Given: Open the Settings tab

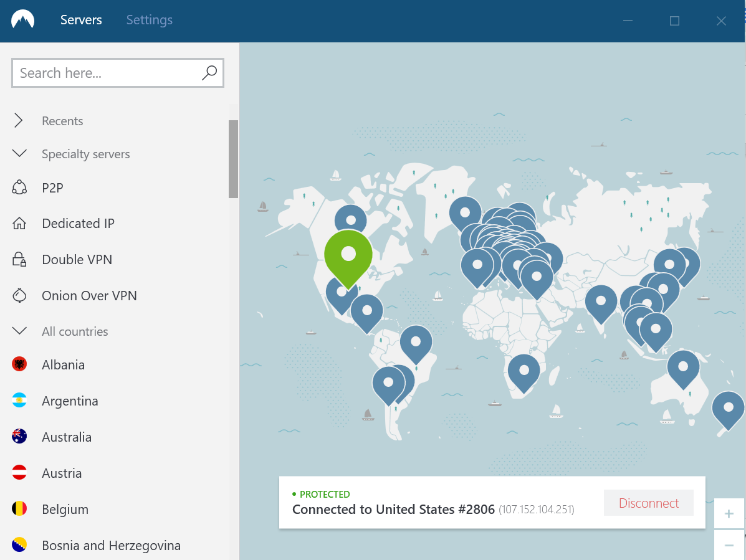Looking at the screenshot, I should pyautogui.click(x=149, y=20).
